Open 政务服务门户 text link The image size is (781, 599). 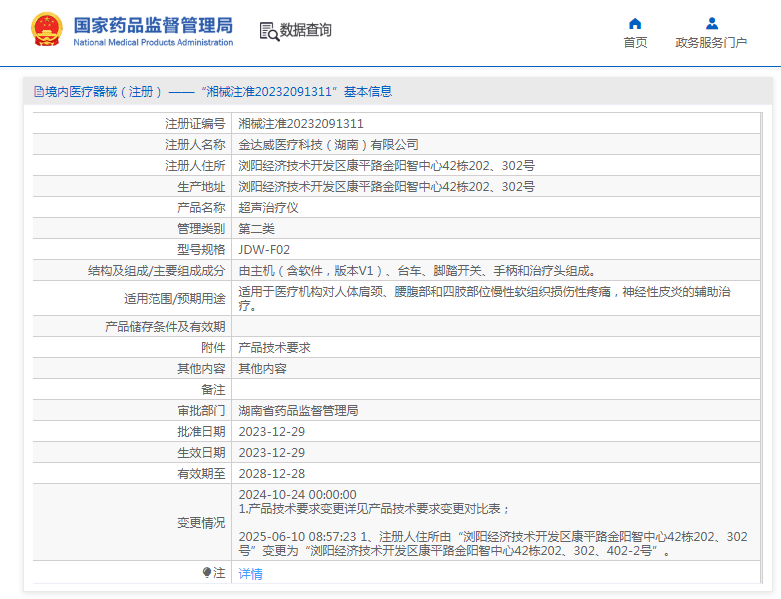click(711, 43)
